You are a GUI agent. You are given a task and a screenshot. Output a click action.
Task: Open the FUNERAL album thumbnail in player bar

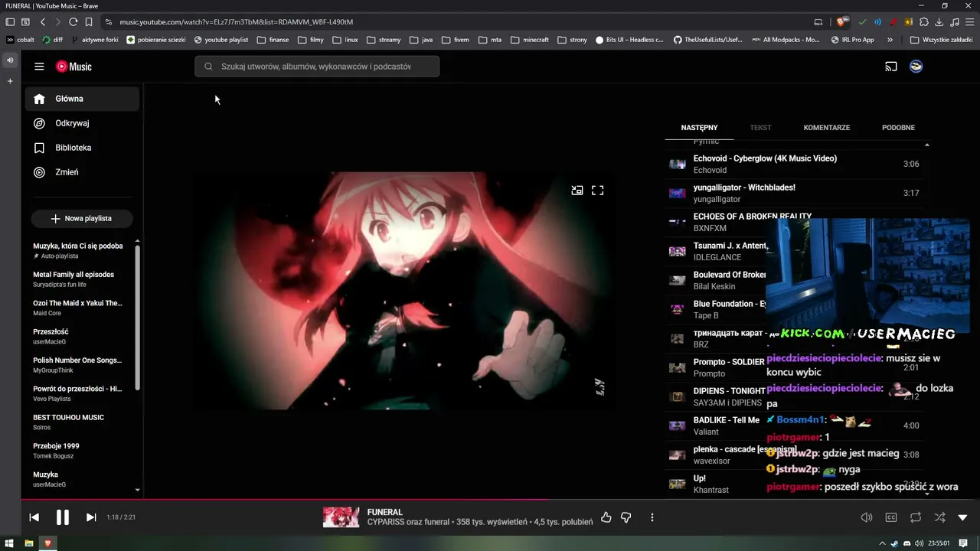pyautogui.click(x=341, y=517)
